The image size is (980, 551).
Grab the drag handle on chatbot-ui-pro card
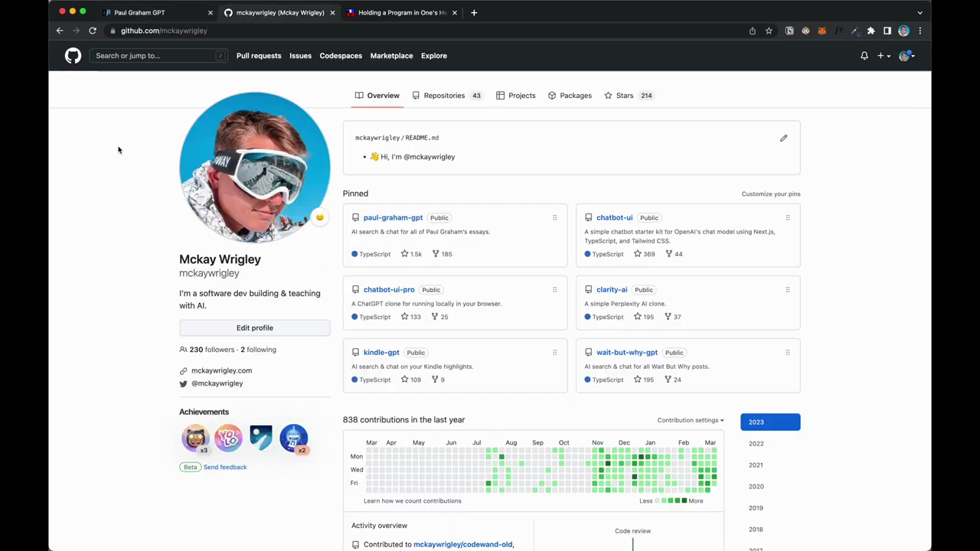click(x=555, y=290)
